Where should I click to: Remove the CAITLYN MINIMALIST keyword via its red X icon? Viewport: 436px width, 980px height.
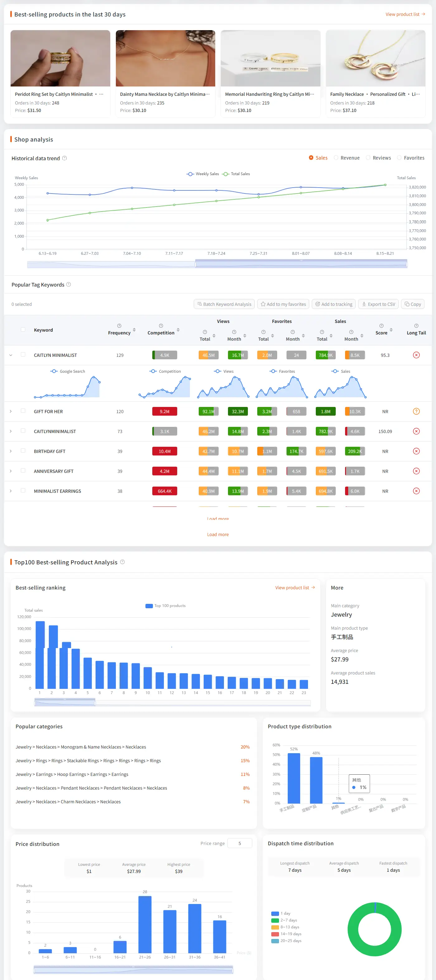coord(416,355)
